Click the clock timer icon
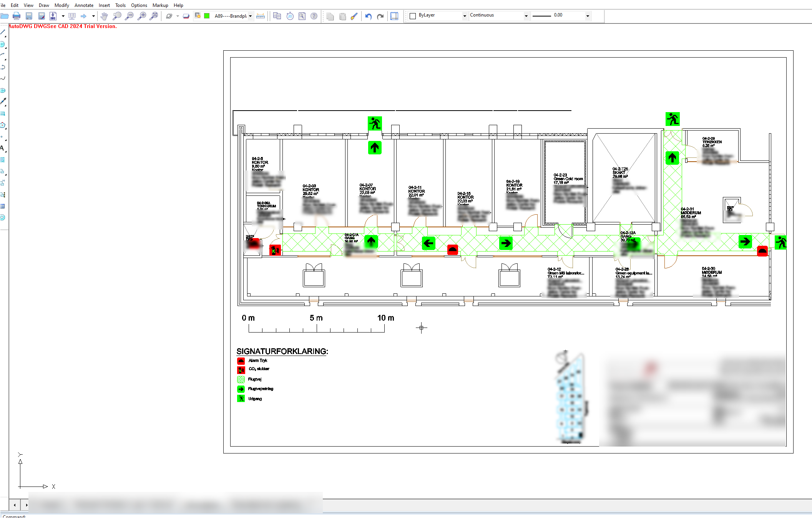This screenshot has height=518, width=812. pyautogui.click(x=290, y=16)
